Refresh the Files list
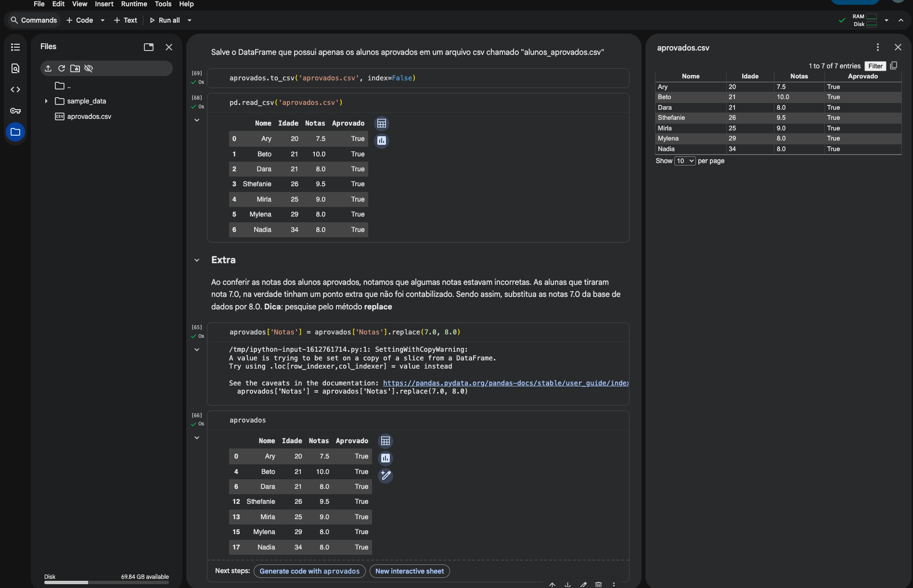 click(x=62, y=68)
